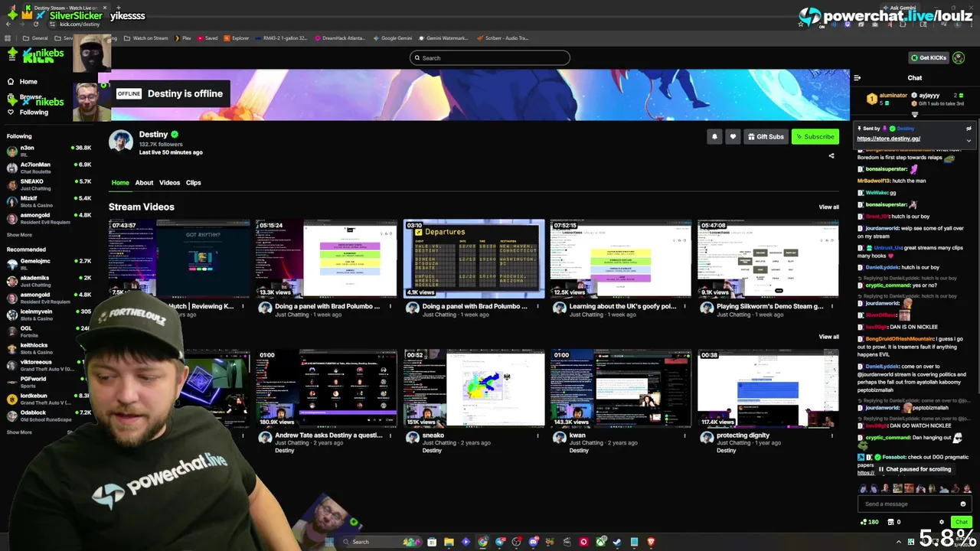Click View all for the clips row
Image resolution: width=980 pixels, height=551 pixels.
[x=828, y=337]
